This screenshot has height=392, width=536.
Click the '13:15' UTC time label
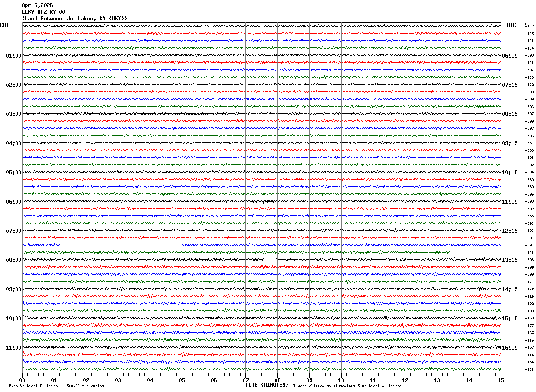(x=510, y=260)
